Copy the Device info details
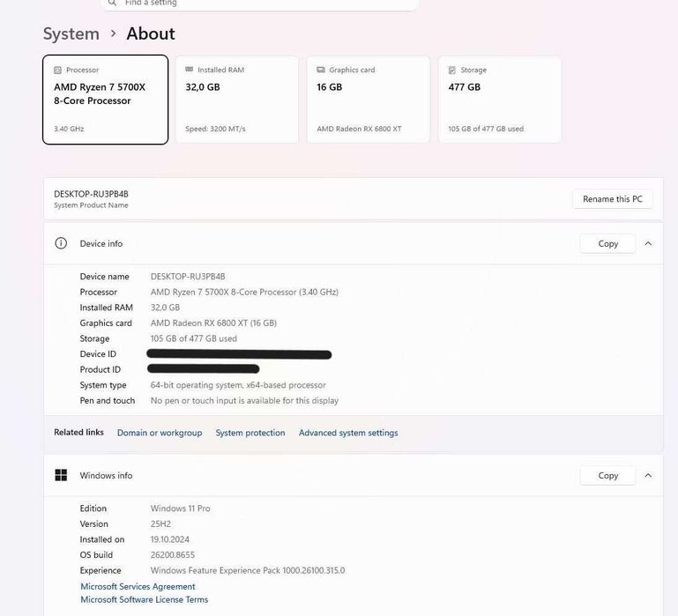The width and height of the screenshot is (678, 616). [x=608, y=244]
